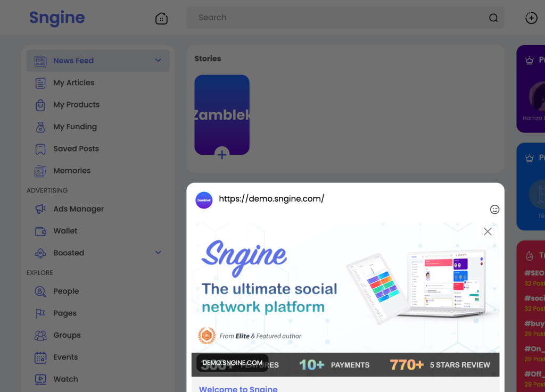The image size is (545, 392).
Task: Open the Zamblek story card
Action: (x=222, y=114)
